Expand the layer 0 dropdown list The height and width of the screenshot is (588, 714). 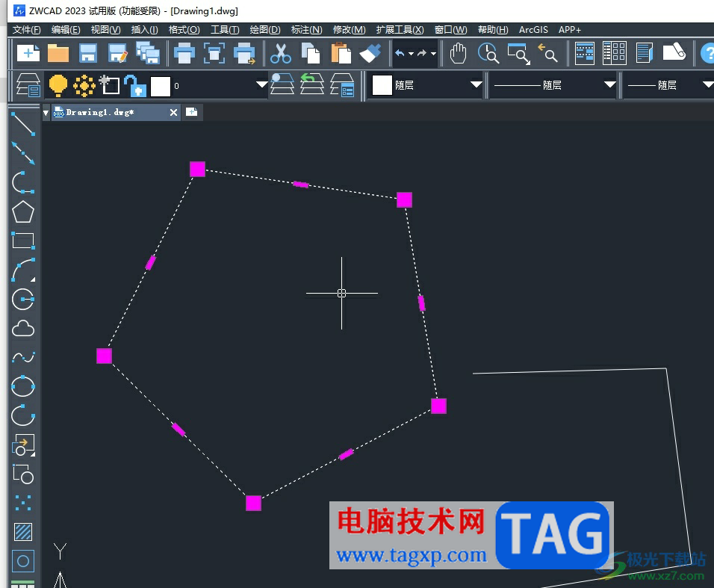pyautogui.click(x=262, y=84)
